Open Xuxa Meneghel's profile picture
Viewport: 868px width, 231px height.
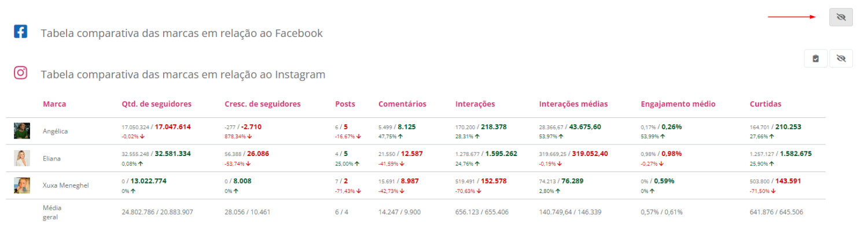(22, 185)
